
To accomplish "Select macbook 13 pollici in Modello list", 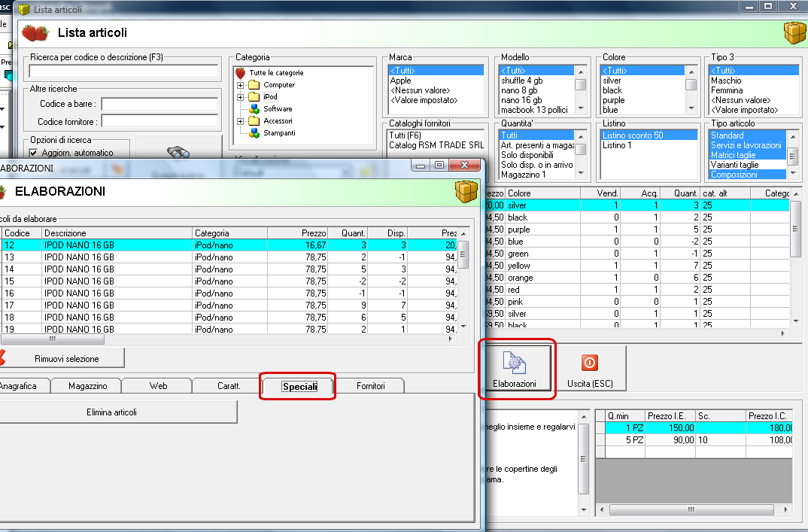I will (x=536, y=110).
